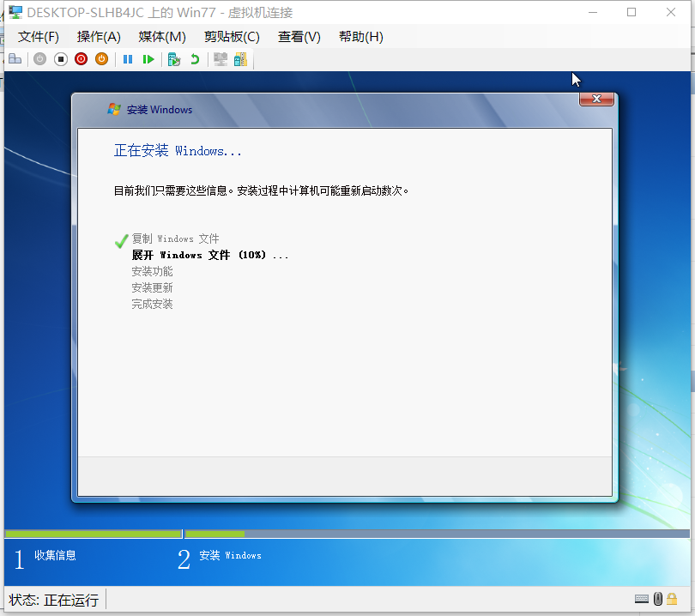Open the 剪贴板(C) menu
The height and width of the screenshot is (616, 695).
[232, 37]
